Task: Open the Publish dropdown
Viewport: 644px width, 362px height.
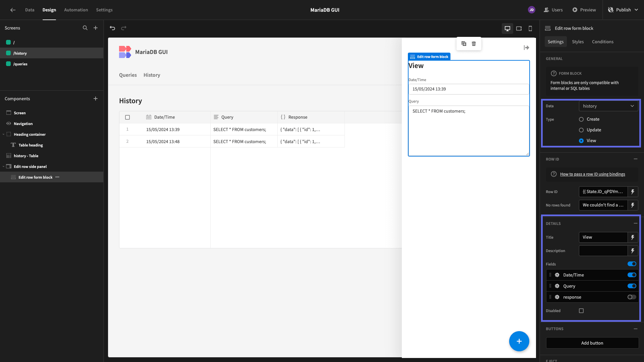Action: (623, 10)
